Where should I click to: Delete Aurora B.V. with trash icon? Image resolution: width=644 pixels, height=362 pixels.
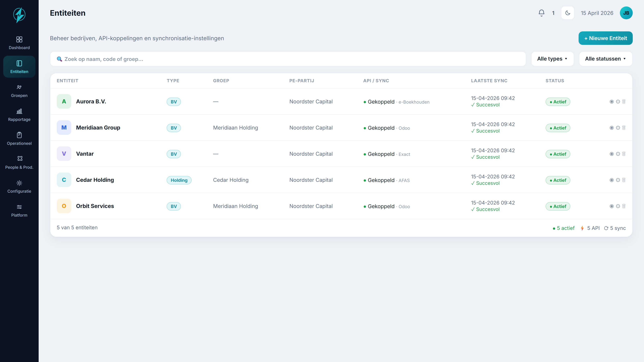[624, 102]
